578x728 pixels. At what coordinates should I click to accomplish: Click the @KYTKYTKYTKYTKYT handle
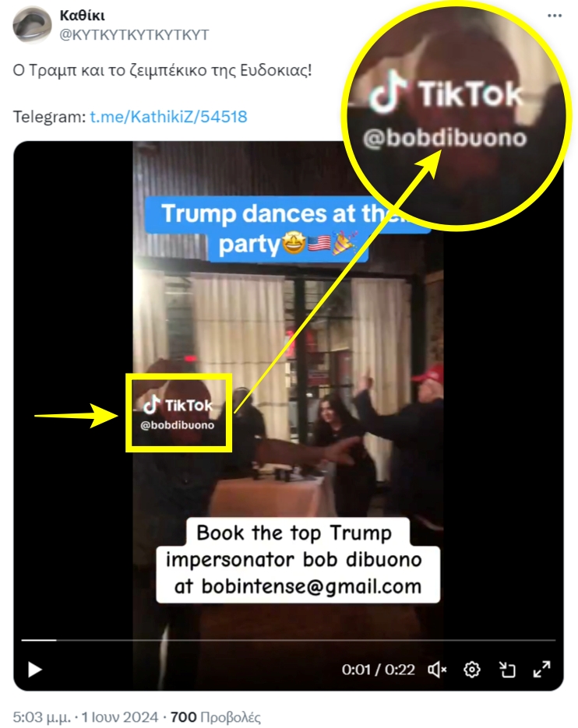tap(134, 35)
